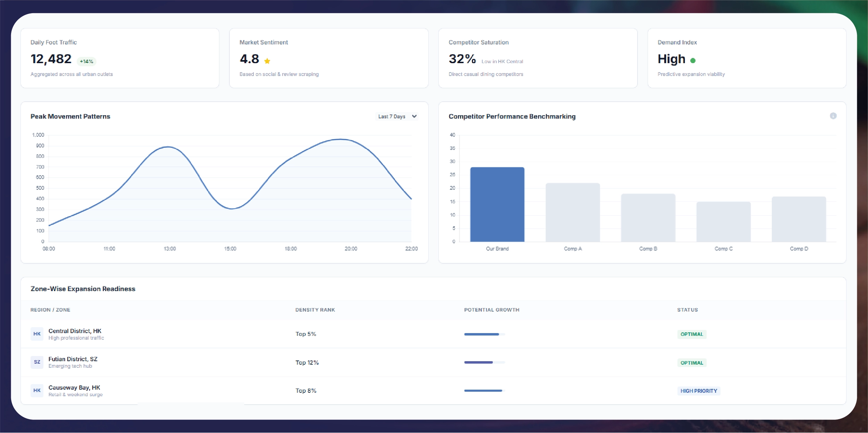Click the Comp A bar in chart

(572, 212)
